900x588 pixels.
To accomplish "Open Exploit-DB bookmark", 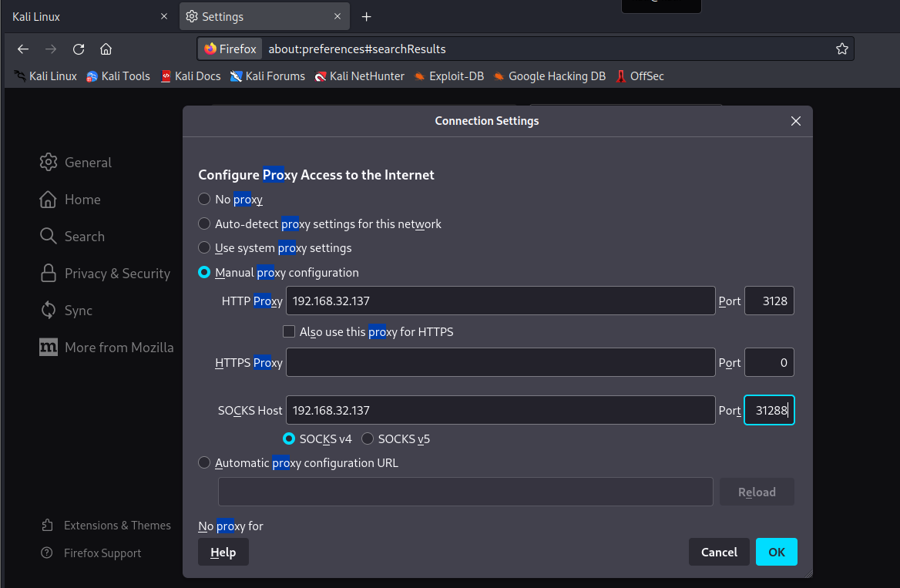I will tap(448, 76).
